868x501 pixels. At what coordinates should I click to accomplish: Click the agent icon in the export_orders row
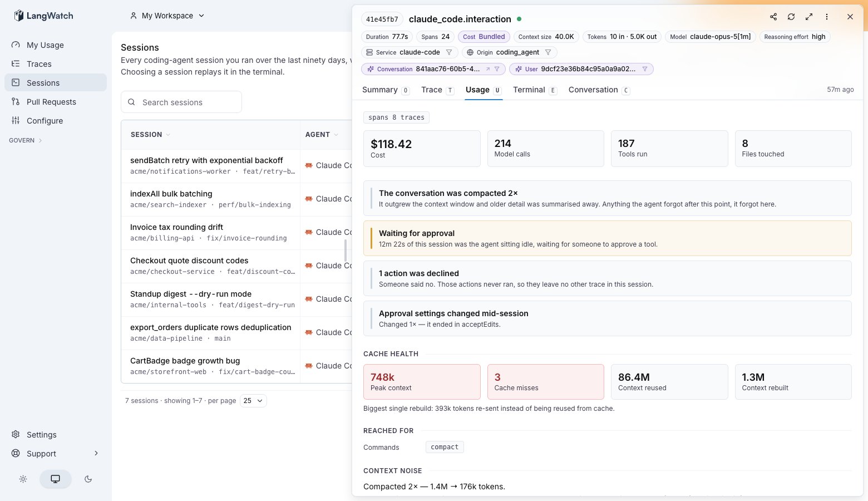[x=309, y=332]
